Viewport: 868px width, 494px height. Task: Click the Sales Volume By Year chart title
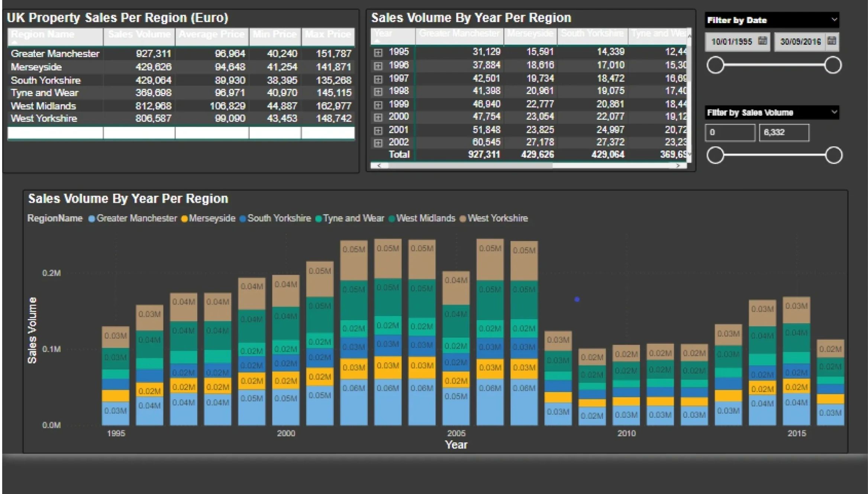pyautogui.click(x=128, y=199)
